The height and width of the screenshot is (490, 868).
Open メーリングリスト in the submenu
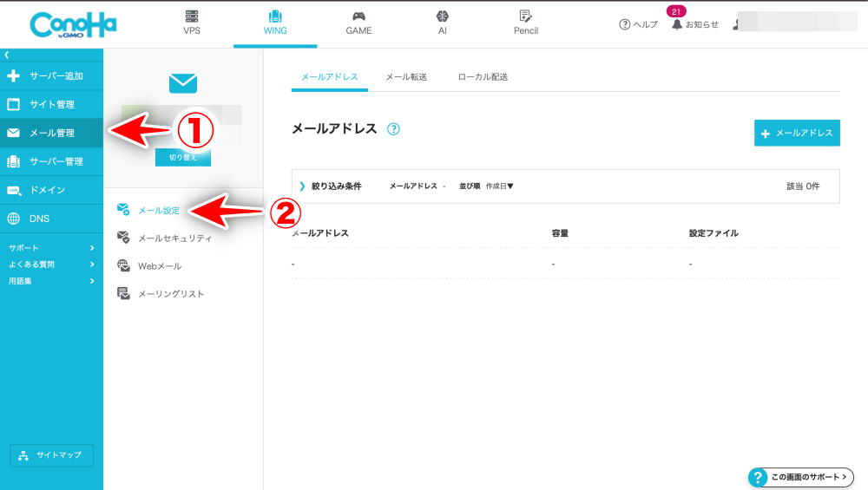[171, 294]
